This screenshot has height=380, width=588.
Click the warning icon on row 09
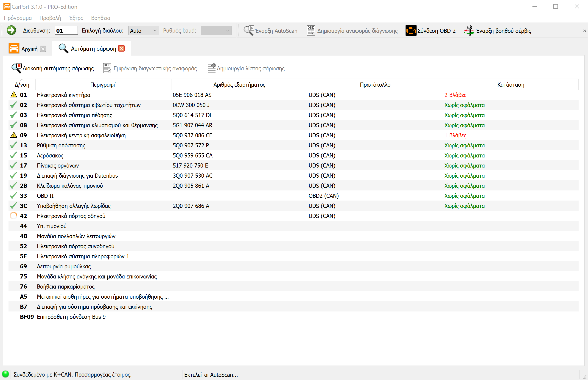click(x=14, y=135)
